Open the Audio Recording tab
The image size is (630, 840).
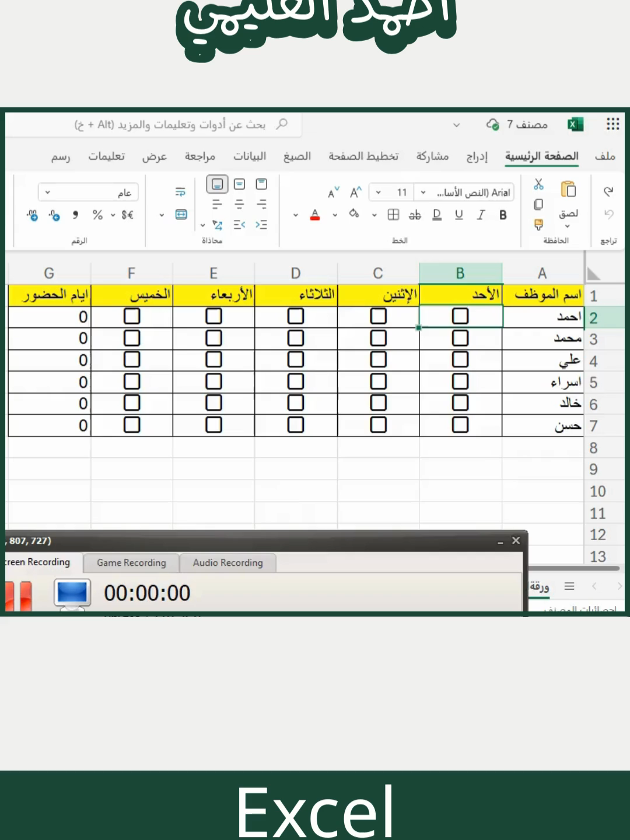(x=228, y=563)
